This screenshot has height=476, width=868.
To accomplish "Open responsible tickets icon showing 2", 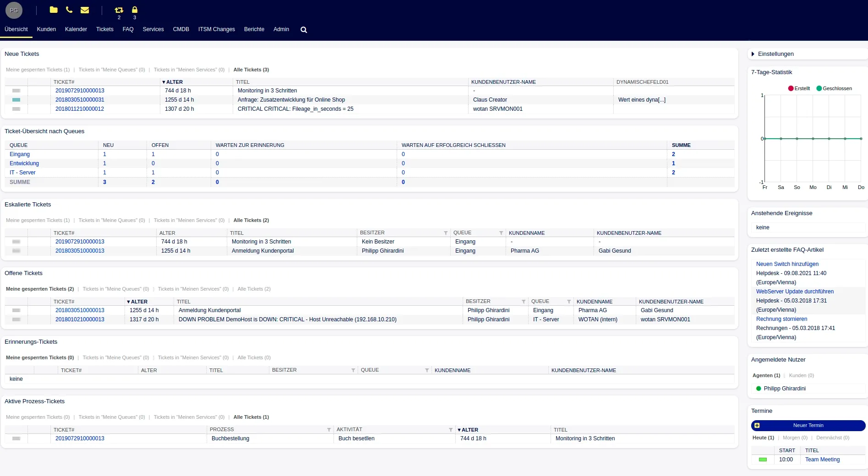I will [x=119, y=10].
